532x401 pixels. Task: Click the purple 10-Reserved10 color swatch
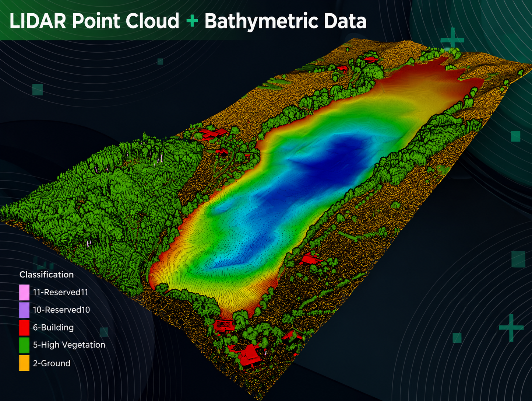coord(24,310)
